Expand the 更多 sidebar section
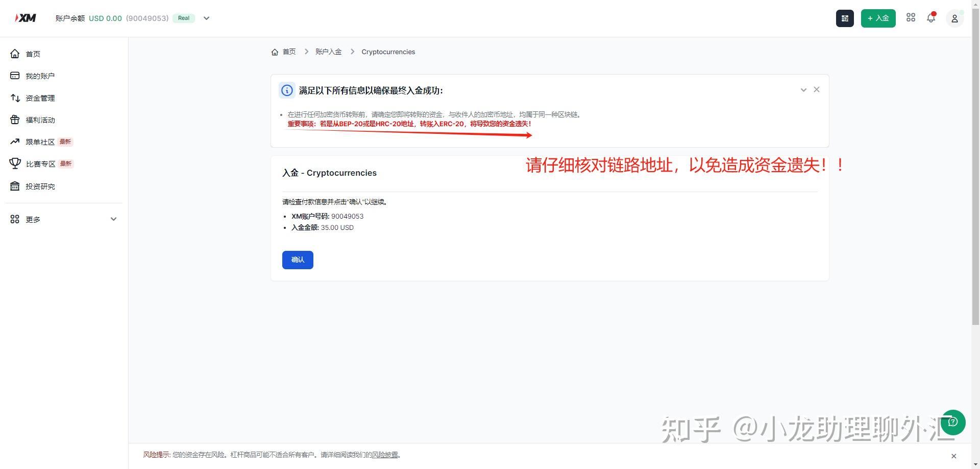Image resolution: width=980 pixels, height=469 pixels. (x=114, y=219)
